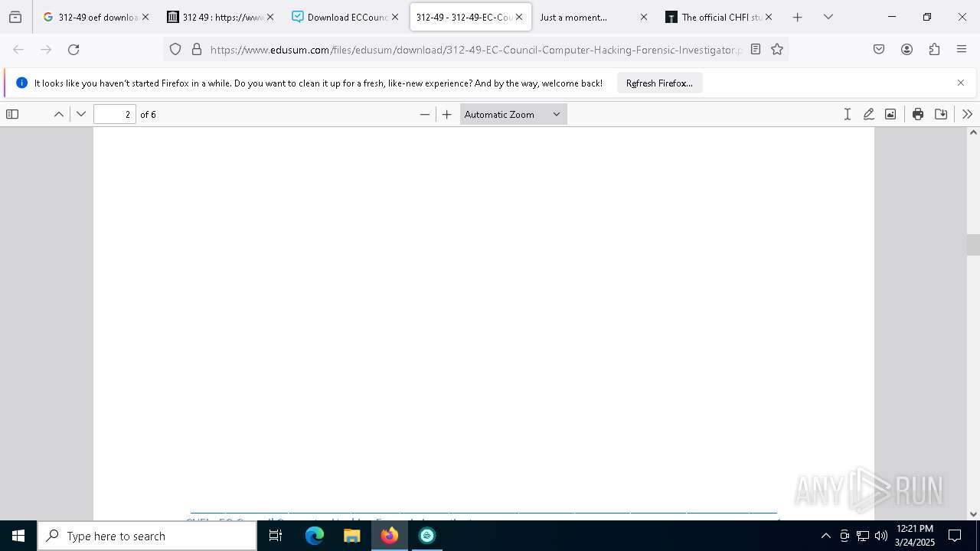
Task: Switch to the Google search '312-49 oef download' tab
Action: [96, 17]
